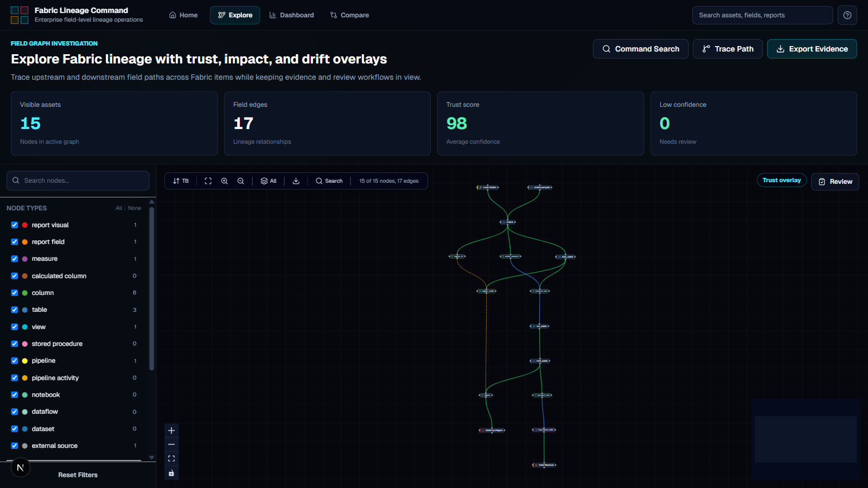Click Export Evidence
Viewport: 868px width, 488px height.
[812, 49]
